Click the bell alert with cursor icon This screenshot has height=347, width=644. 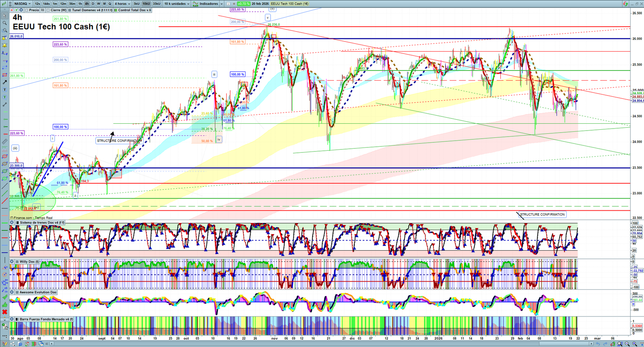pos(4,38)
